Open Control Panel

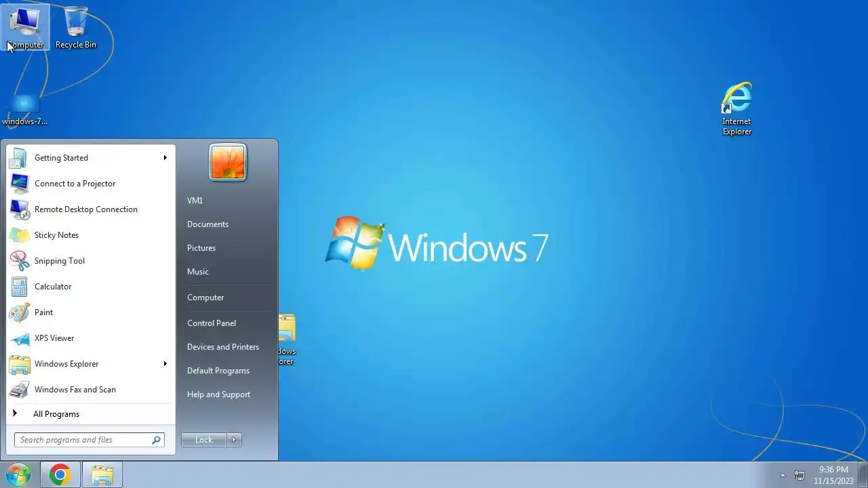[212, 323]
